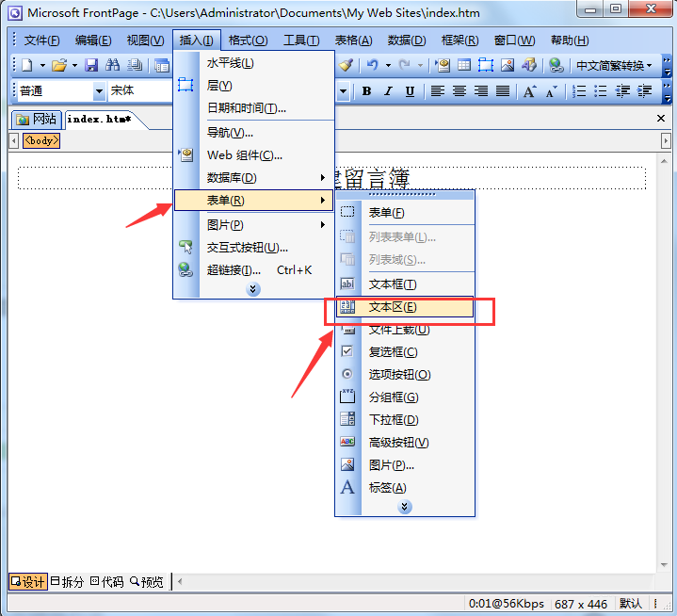Open the 格式(O) menu

click(x=248, y=41)
